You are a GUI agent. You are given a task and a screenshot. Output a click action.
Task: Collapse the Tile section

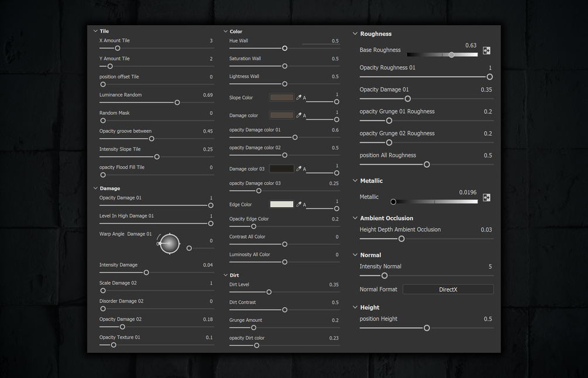95,31
